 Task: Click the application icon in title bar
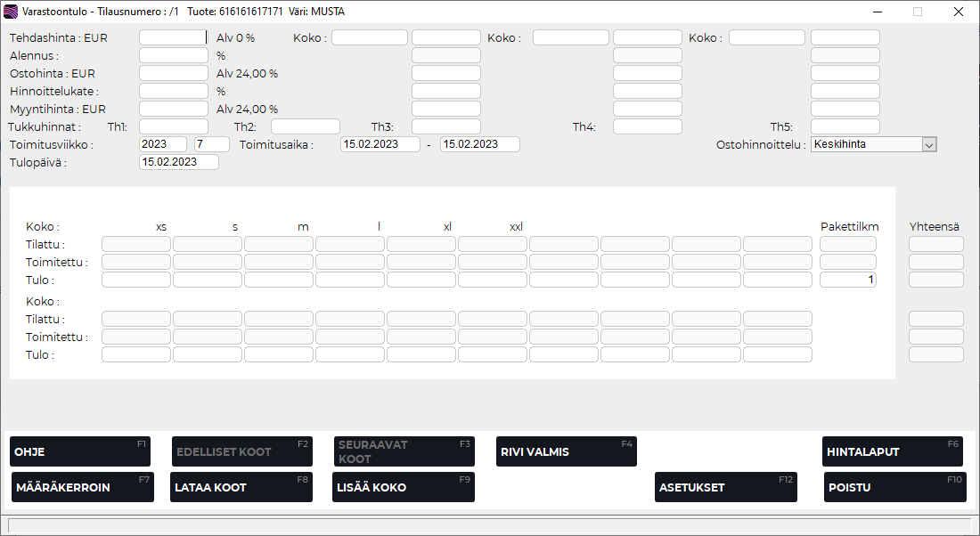coord(11,12)
